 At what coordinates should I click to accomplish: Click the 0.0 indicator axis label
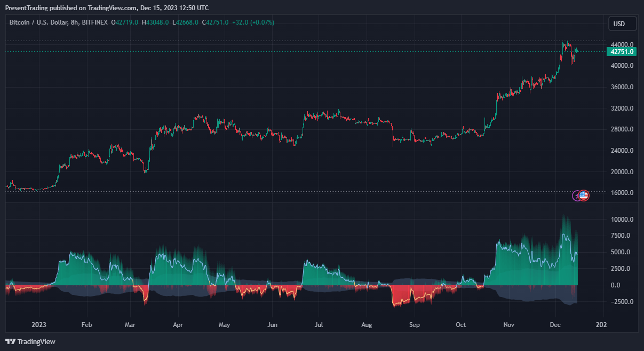tap(615, 285)
